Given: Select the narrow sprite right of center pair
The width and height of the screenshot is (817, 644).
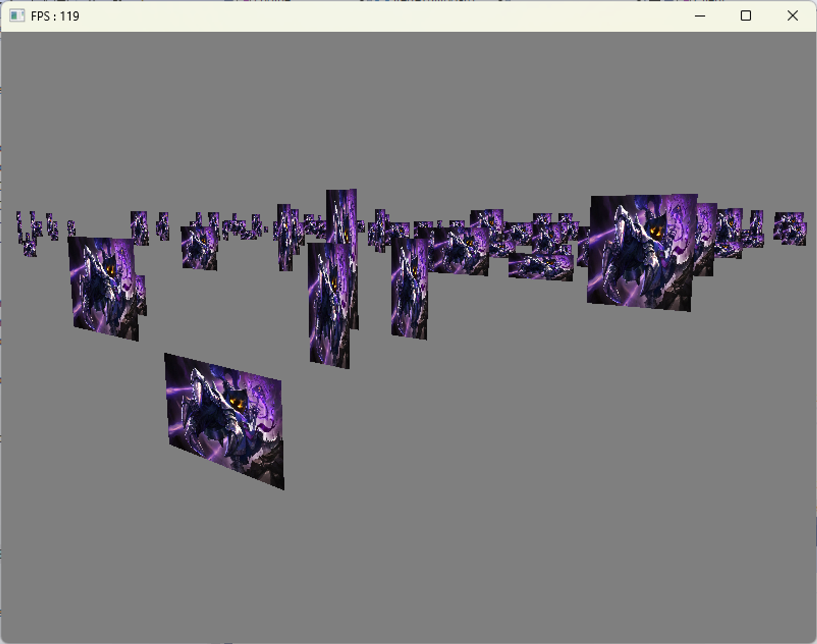Looking at the screenshot, I should (x=409, y=288).
